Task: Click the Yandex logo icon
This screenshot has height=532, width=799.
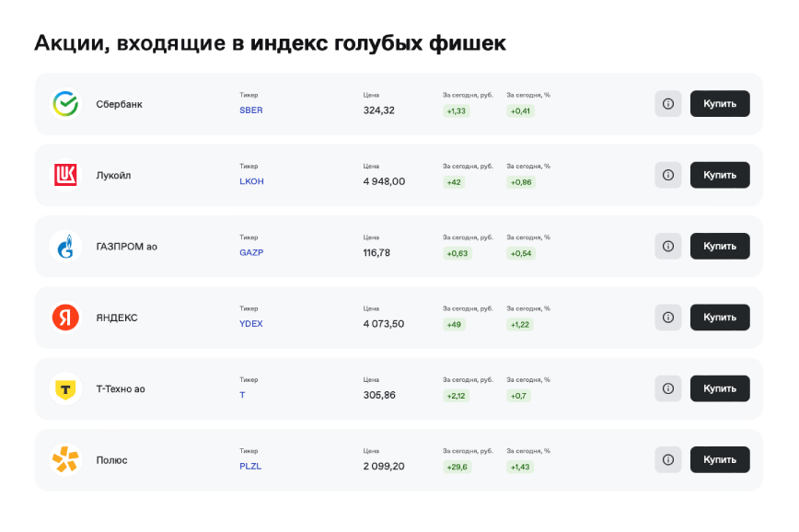Action: click(x=65, y=318)
